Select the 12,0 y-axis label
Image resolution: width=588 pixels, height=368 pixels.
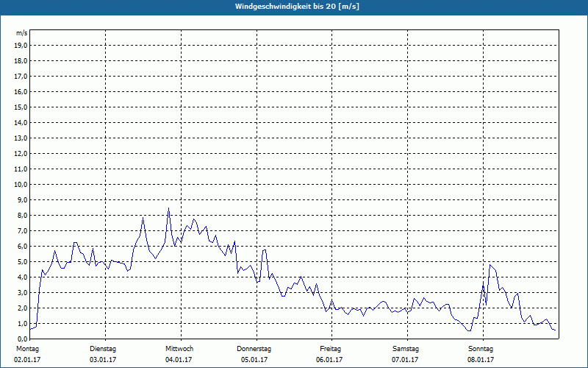tap(21, 154)
